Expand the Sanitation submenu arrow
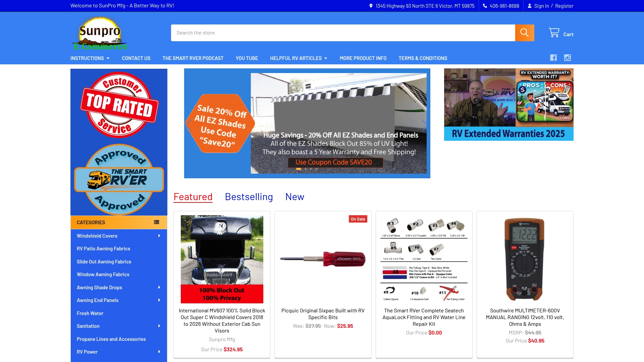This screenshot has width=644, height=362. pyautogui.click(x=159, y=326)
